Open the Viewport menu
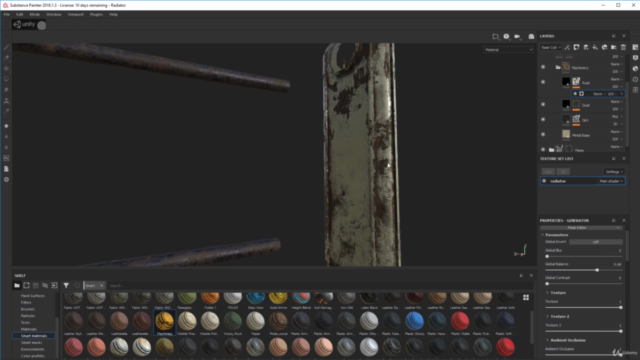 [x=76, y=14]
